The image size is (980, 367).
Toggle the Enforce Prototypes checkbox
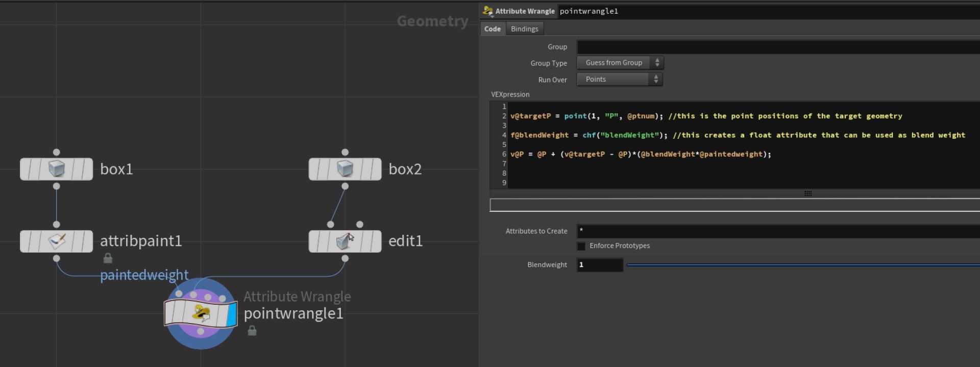[x=581, y=246]
